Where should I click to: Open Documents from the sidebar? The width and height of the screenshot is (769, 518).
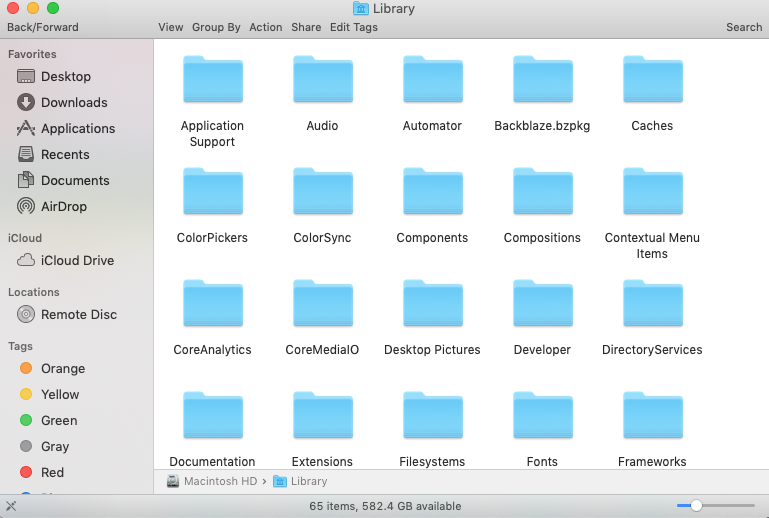click(x=63, y=181)
